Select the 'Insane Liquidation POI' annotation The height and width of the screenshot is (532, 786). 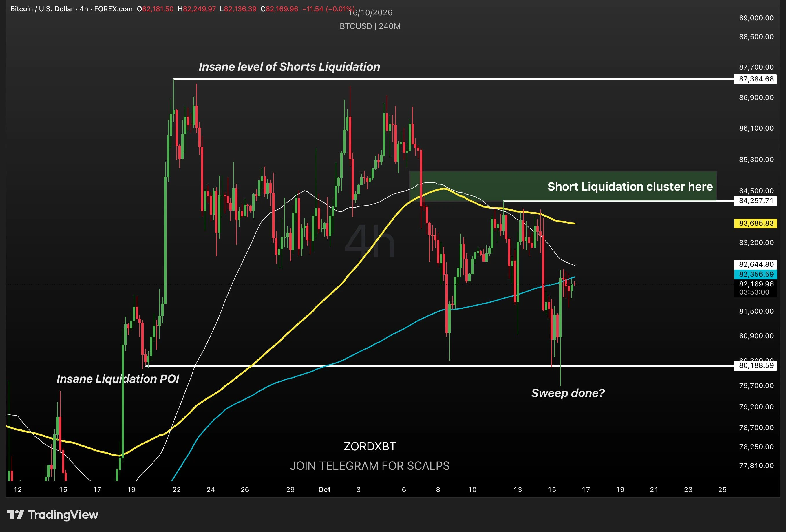click(x=118, y=379)
